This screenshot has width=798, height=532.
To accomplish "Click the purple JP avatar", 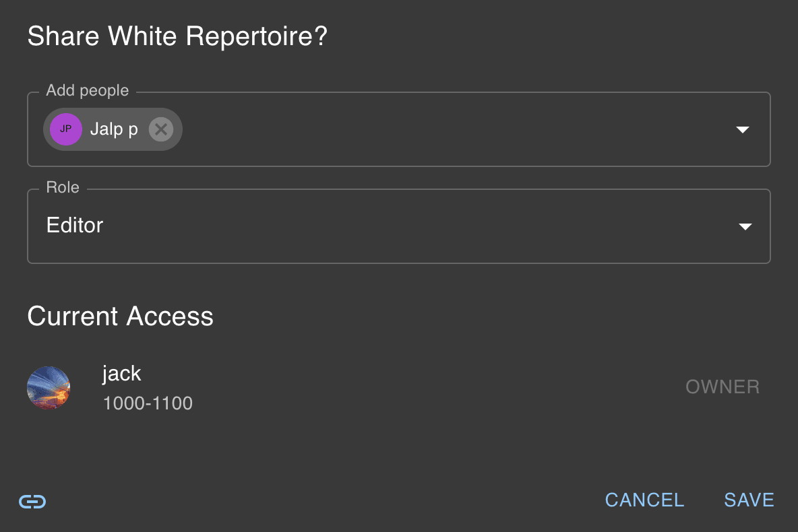I will coord(66,129).
